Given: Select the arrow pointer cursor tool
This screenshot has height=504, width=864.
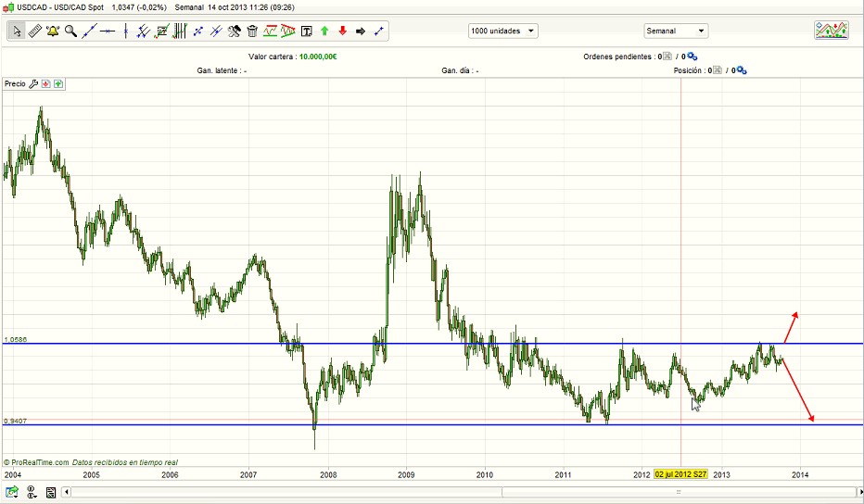Looking at the screenshot, I should coord(17,31).
